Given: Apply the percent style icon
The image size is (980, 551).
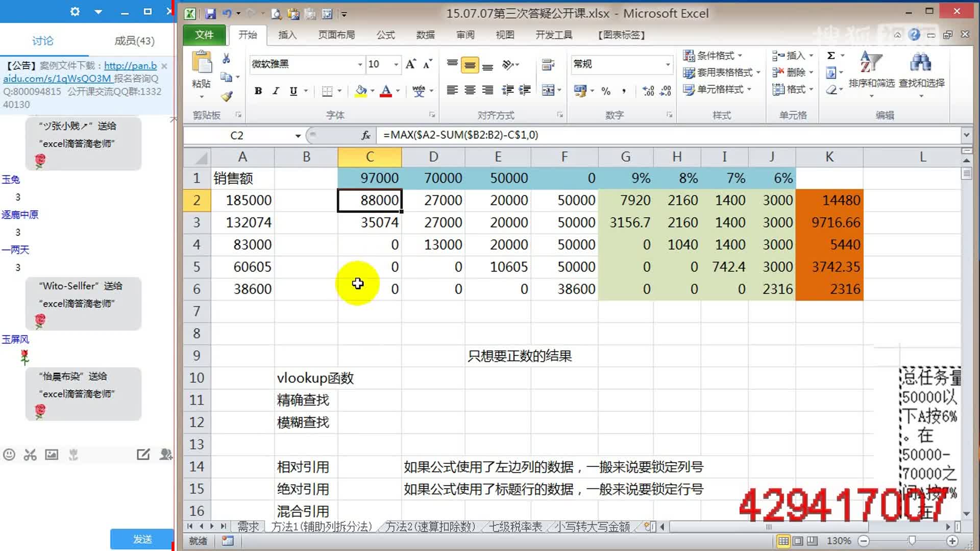Looking at the screenshot, I should 606,91.
